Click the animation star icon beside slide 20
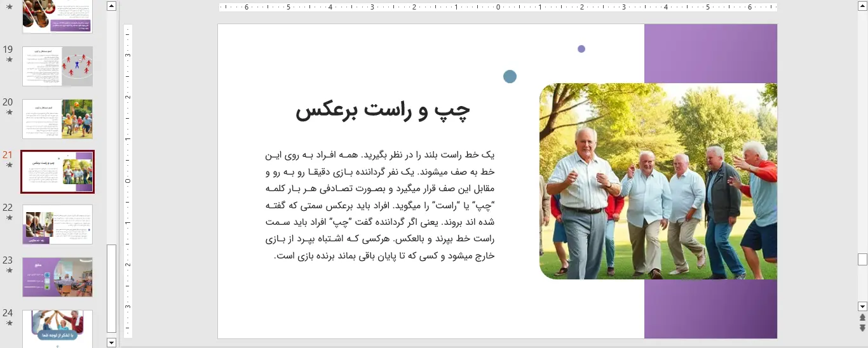868x348 pixels. (9, 112)
